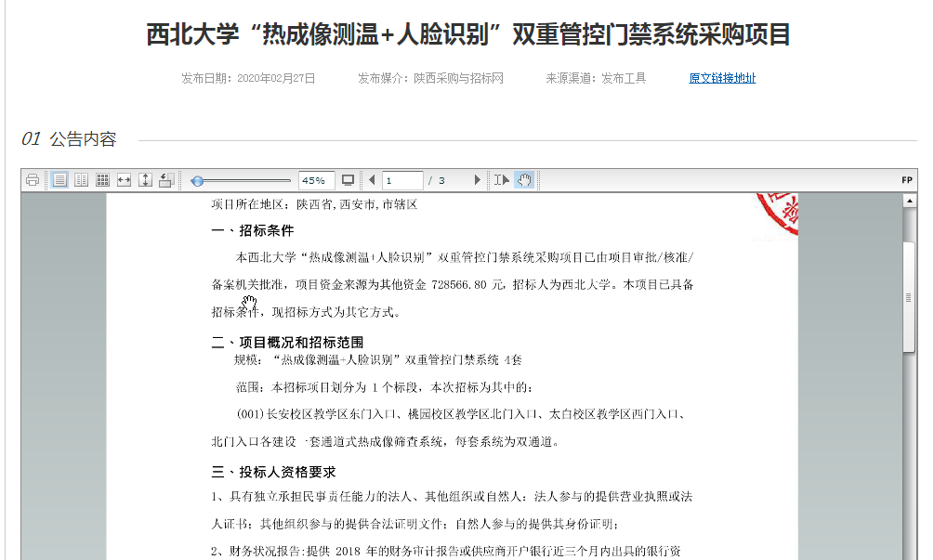Viewport: 934px width, 560px height.
Task: Click the FP logo in toolbar
Action: point(907,180)
